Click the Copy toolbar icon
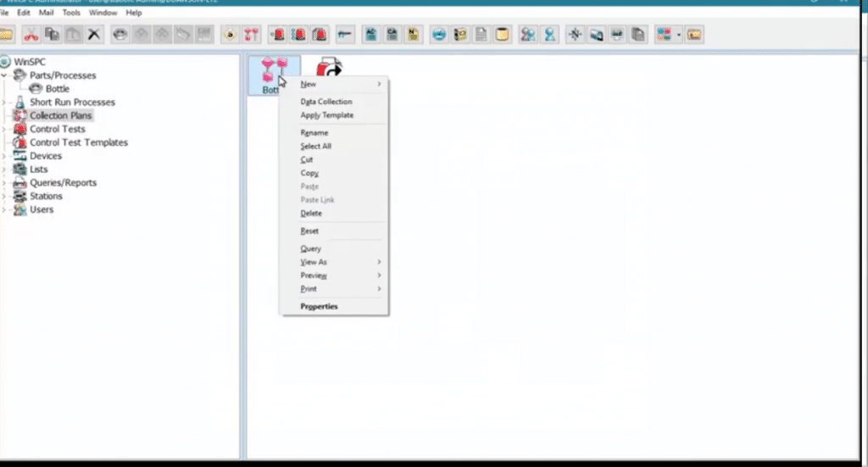Viewport: 868px width, 467px height. click(53, 35)
